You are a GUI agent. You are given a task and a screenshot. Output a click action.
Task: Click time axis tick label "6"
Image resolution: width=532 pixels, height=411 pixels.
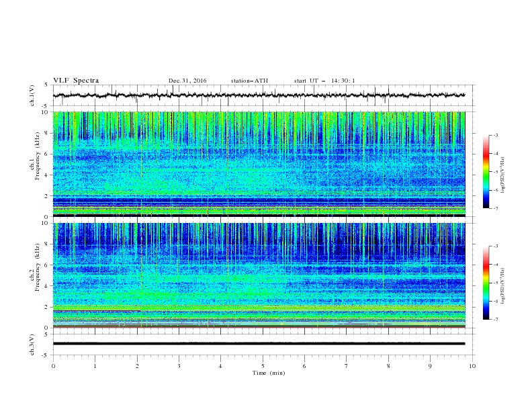[305, 366]
